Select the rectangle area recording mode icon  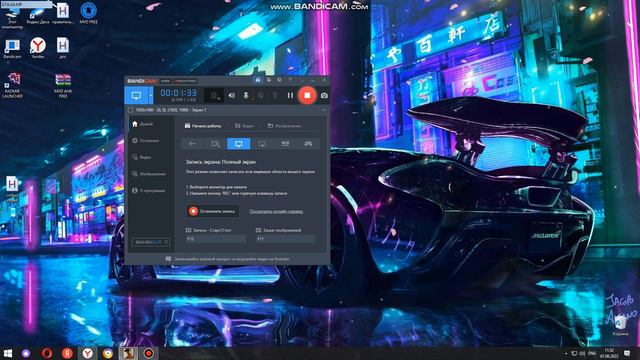click(x=216, y=144)
